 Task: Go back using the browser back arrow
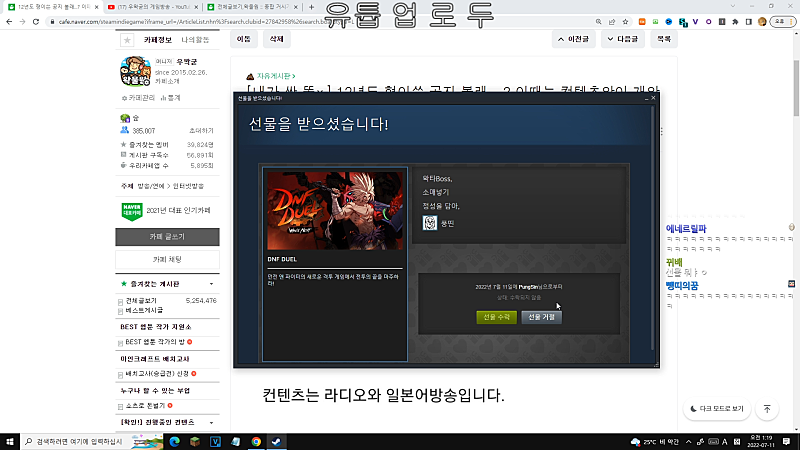pyautogui.click(x=9, y=22)
